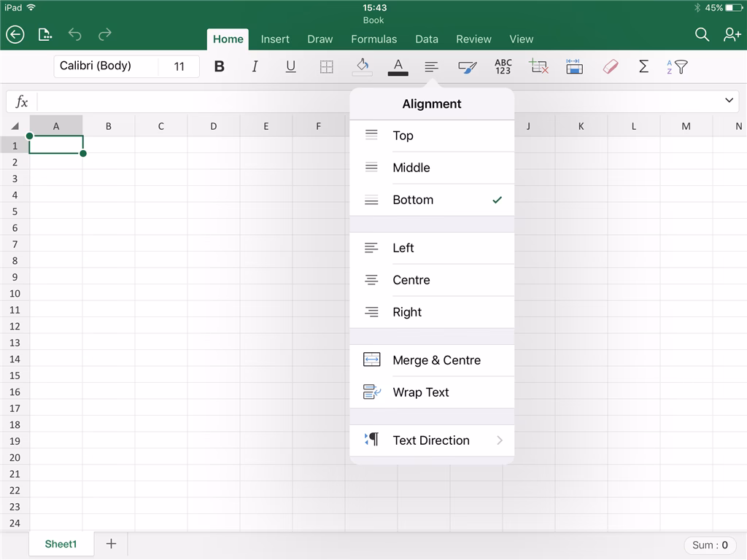Apply italic formatting
747x560 pixels.
[255, 66]
